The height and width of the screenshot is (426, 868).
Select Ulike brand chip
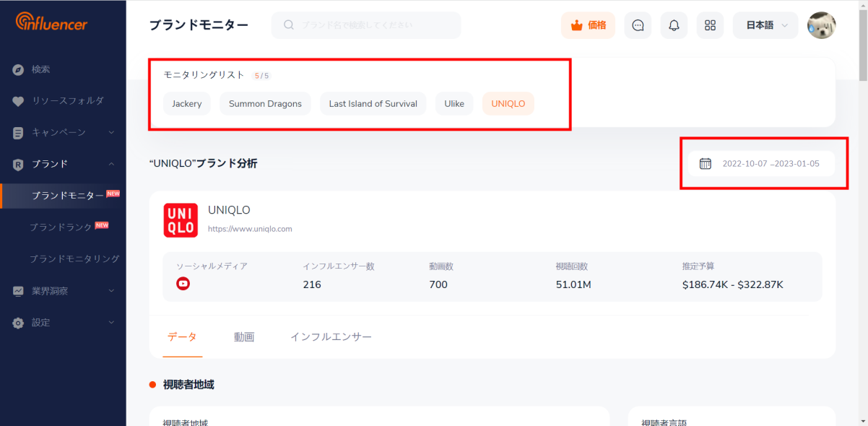pyautogui.click(x=454, y=103)
